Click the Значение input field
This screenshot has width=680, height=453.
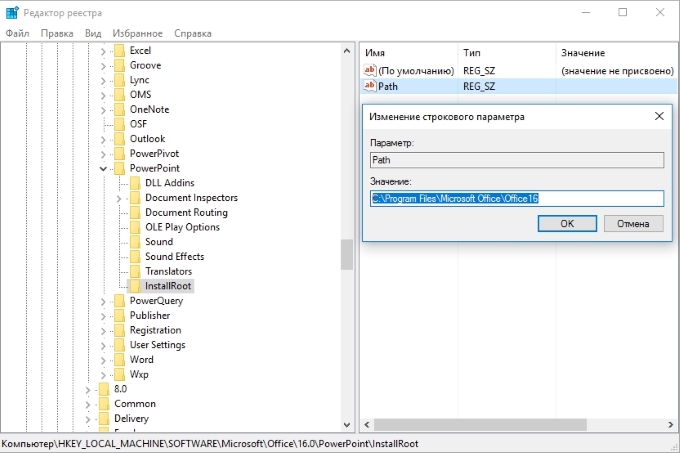point(517,199)
